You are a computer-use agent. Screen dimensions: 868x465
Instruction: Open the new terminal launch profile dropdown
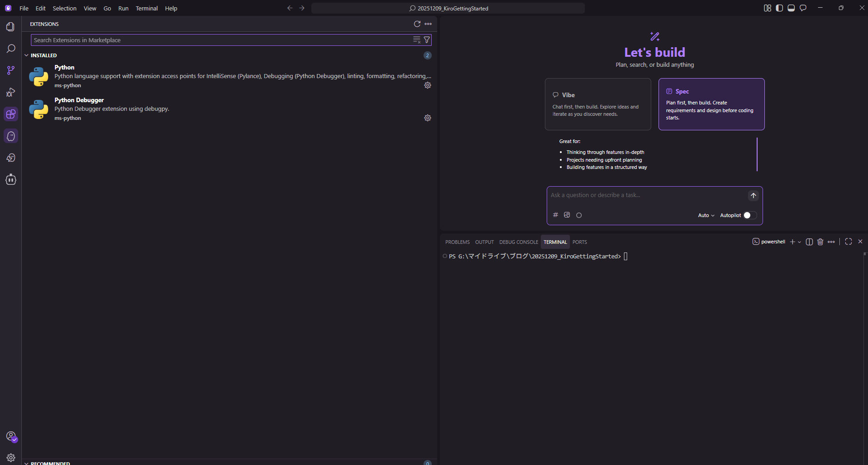799,242
